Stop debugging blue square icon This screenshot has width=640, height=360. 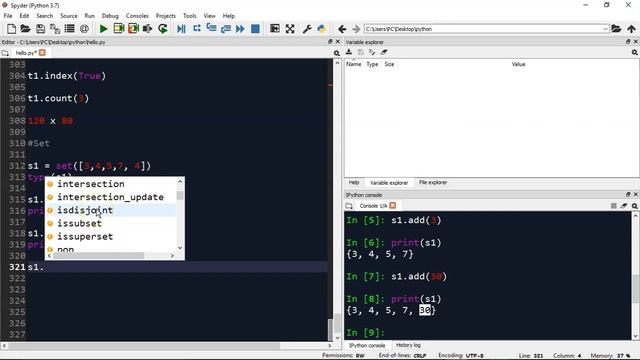click(x=255, y=29)
